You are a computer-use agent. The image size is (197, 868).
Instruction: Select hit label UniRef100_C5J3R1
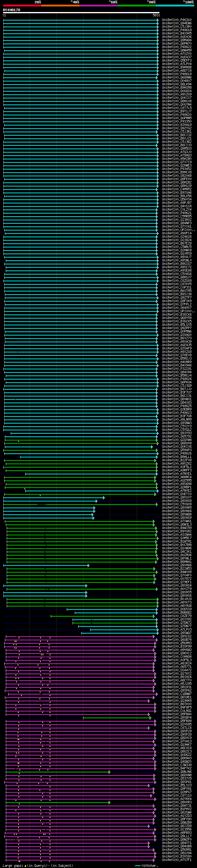click(177, 131)
